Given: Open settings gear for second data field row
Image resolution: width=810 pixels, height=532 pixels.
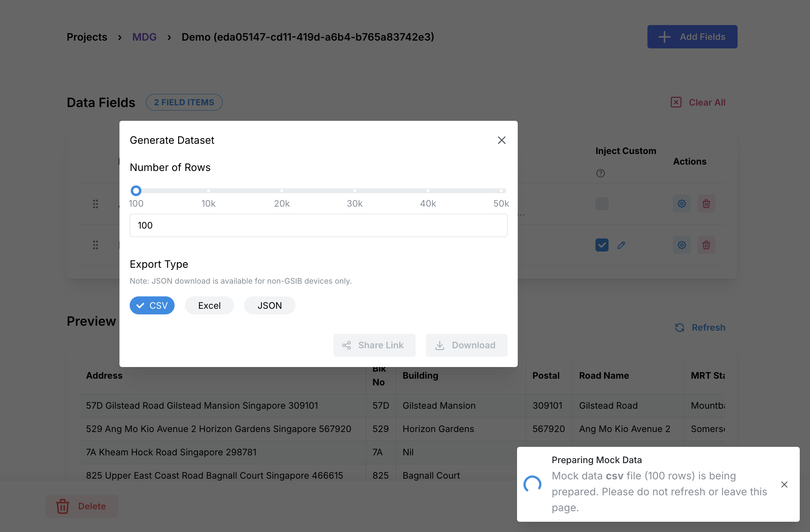Looking at the screenshot, I should [682, 245].
